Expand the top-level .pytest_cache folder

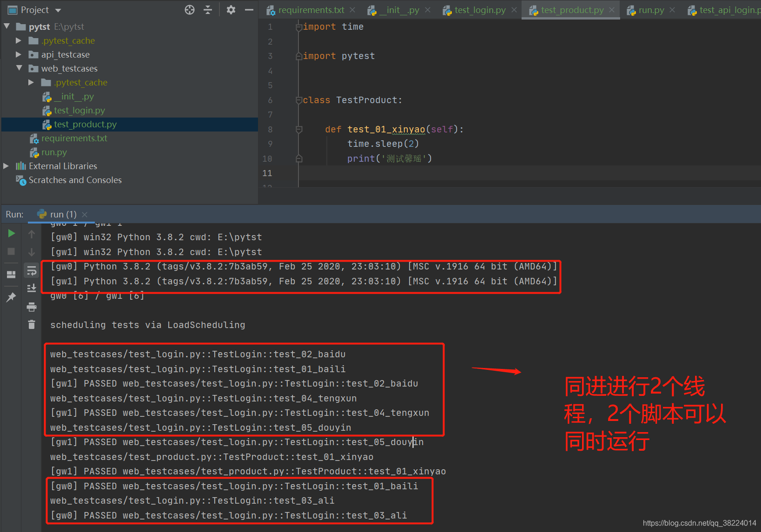[x=19, y=40]
